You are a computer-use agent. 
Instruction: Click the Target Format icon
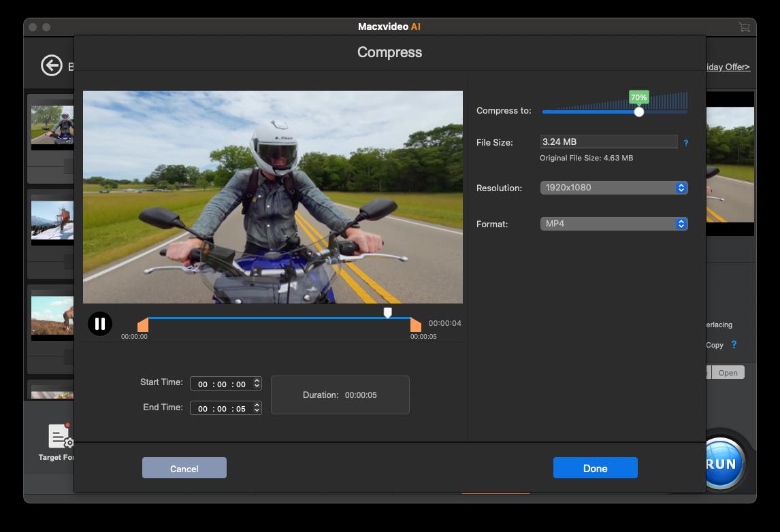(x=60, y=437)
